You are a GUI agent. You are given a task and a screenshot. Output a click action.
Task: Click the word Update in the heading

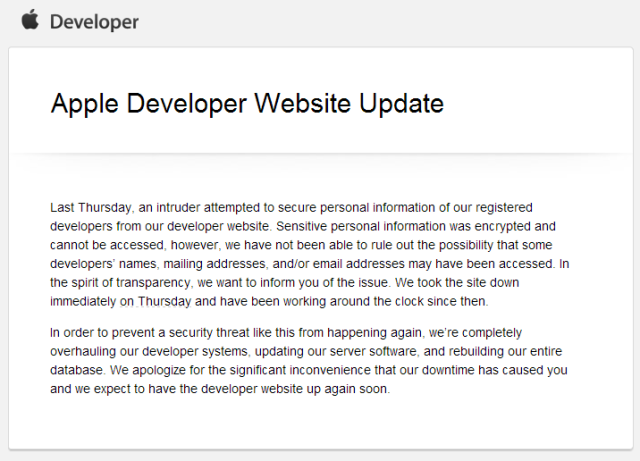pyautogui.click(x=401, y=103)
